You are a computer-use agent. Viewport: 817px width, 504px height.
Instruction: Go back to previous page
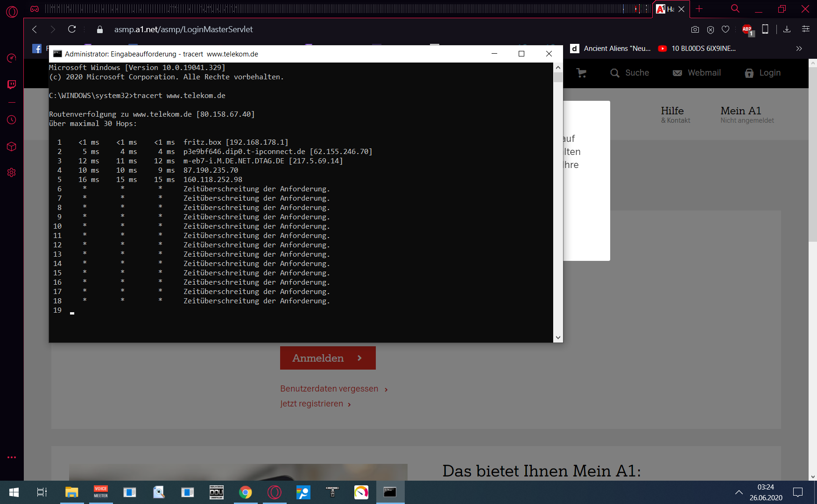pos(35,29)
